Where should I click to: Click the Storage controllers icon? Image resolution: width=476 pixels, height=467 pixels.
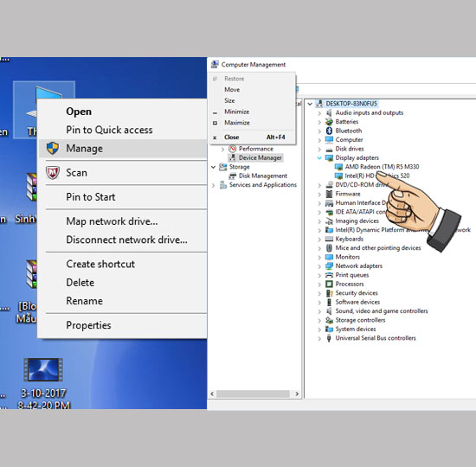coord(329,320)
